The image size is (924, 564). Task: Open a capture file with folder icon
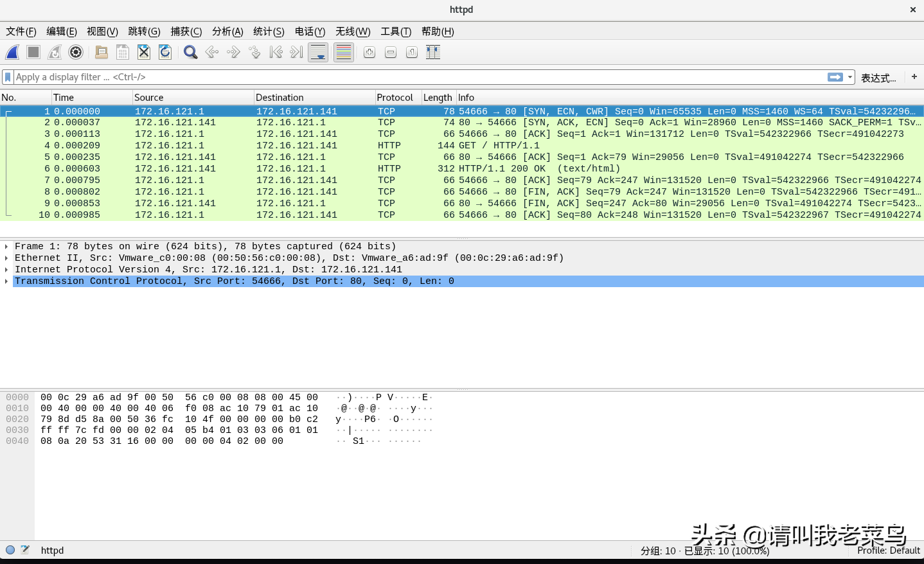(101, 53)
